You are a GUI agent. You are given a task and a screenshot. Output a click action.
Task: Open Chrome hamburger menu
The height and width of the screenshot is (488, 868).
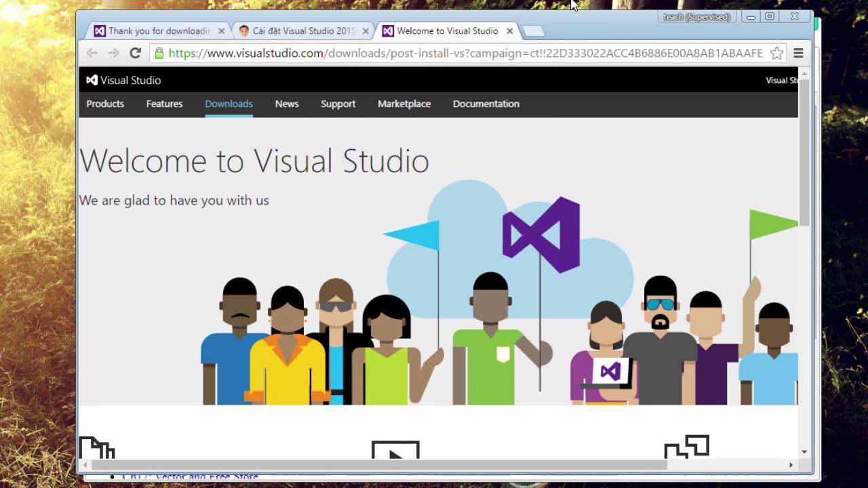798,53
